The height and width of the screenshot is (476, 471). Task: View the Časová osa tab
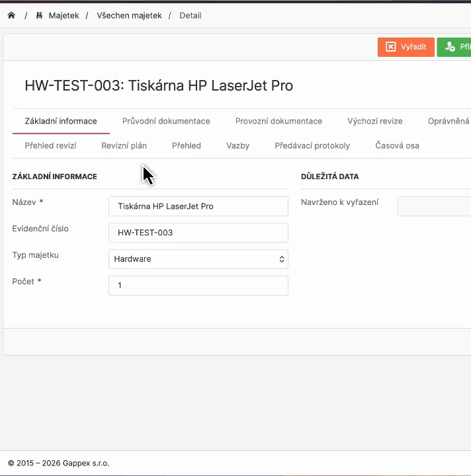[397, 145]
